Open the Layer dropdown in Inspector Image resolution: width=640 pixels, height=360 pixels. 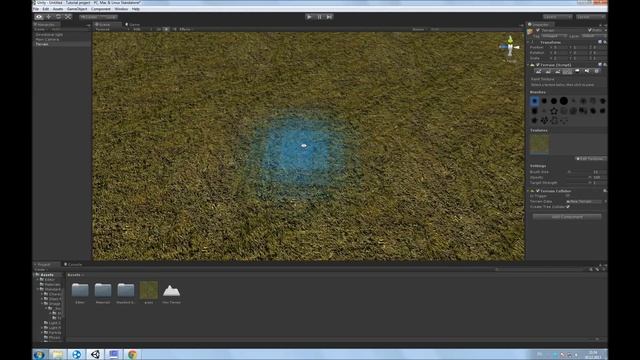point(594,36)
